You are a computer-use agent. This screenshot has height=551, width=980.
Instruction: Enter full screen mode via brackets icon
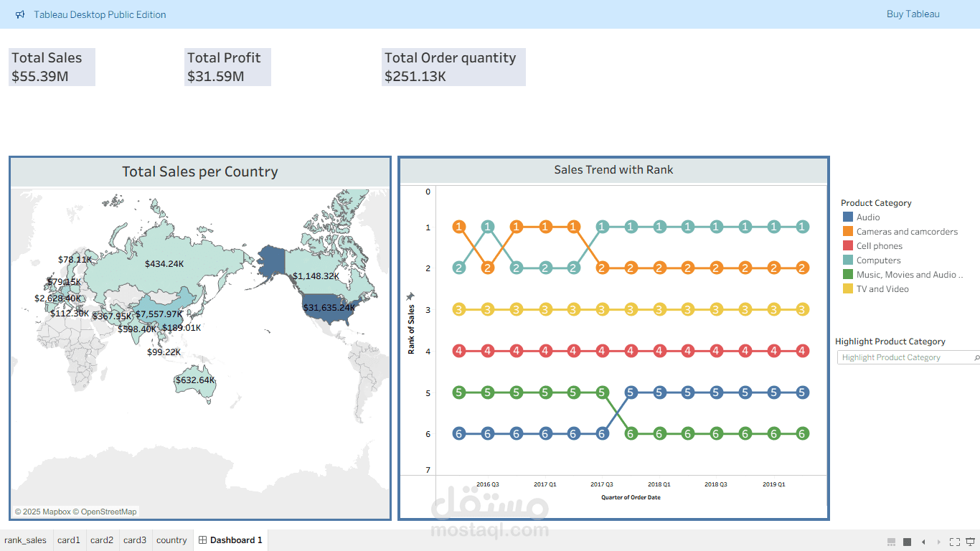pos(954,541)
